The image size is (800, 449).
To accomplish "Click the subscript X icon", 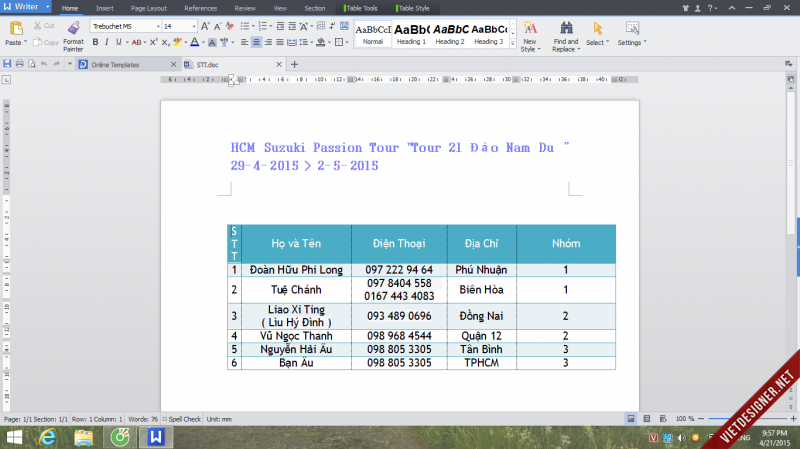I will tap(165, 42).
